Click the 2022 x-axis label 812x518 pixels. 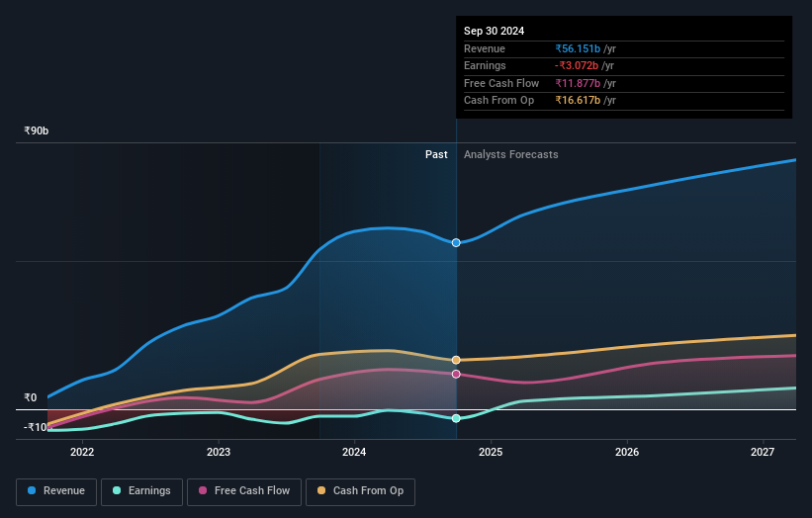pos(82,452)
